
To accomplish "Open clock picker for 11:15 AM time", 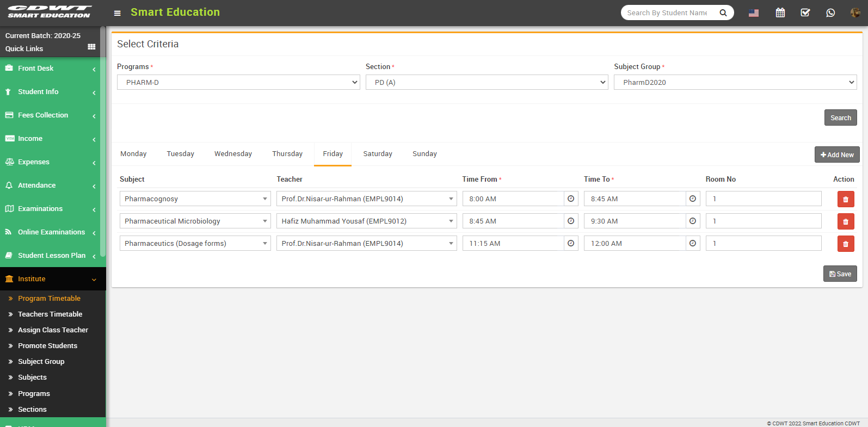I will [571, 243].
